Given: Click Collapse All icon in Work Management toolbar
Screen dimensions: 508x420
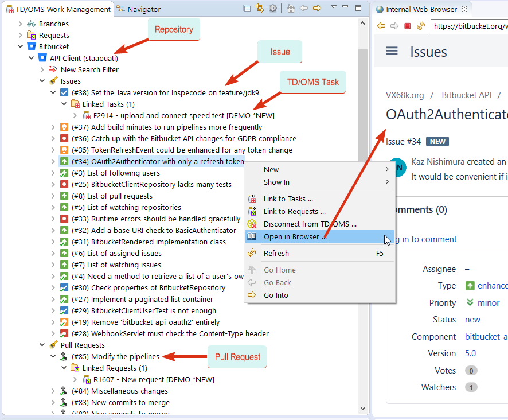Looking at the screenshot, I should (x=247, y=9).
